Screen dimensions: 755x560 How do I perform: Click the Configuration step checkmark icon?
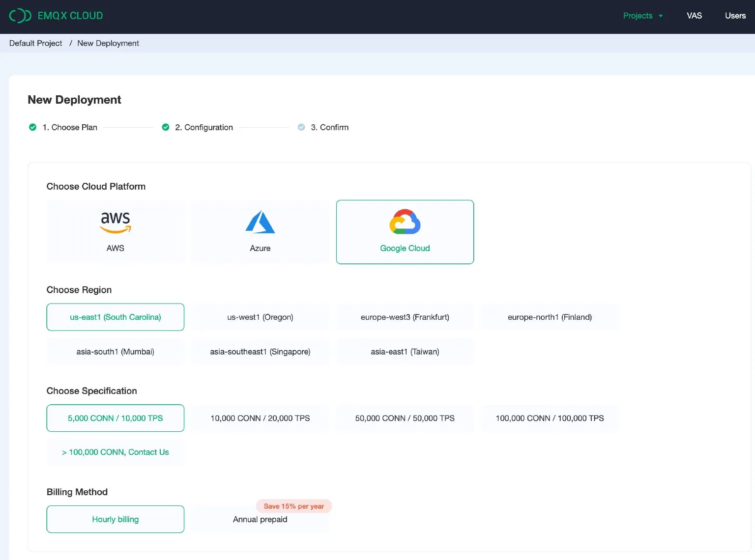166,127
